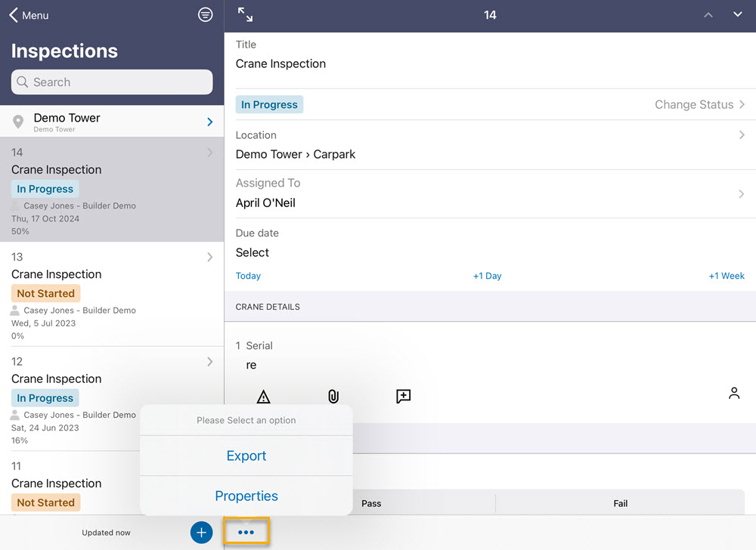
Task: Click the header number 14
Action: pos(490,15)
